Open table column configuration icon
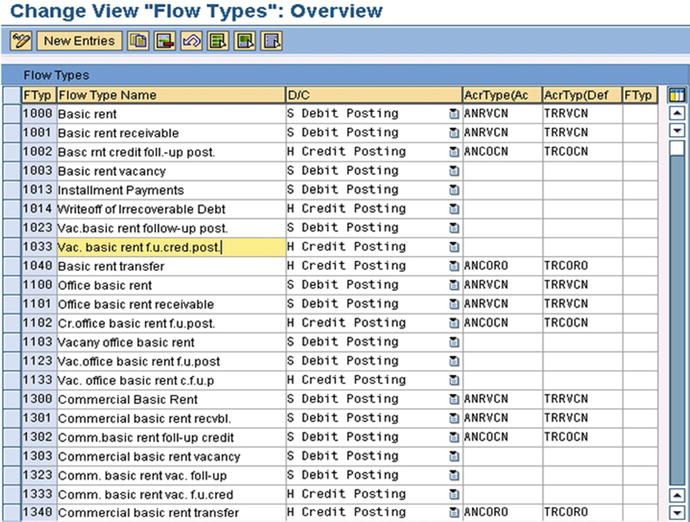690x522 pixels. click(676, 95)
